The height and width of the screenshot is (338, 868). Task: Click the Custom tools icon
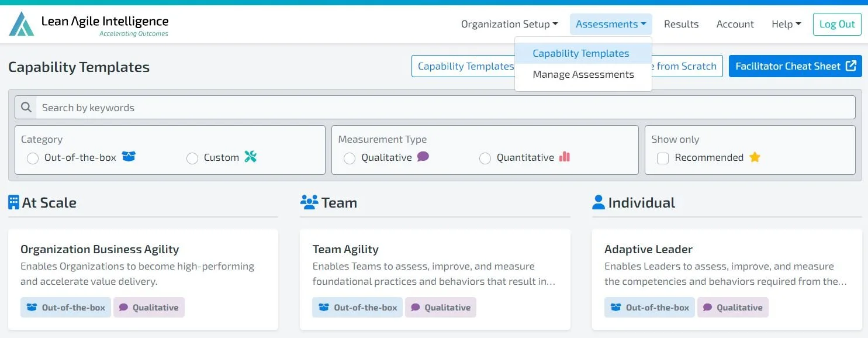point(251,157)
